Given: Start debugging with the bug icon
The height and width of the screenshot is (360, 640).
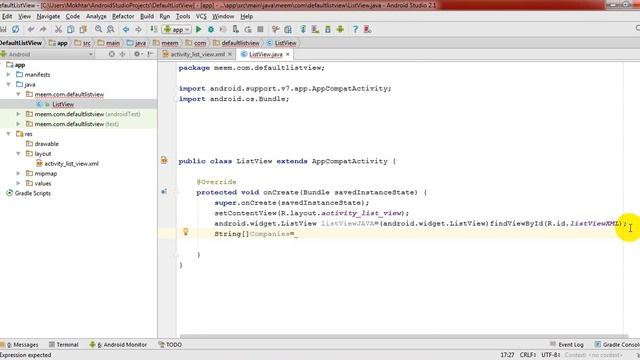Looking at the screenshot, I should 211,29.
